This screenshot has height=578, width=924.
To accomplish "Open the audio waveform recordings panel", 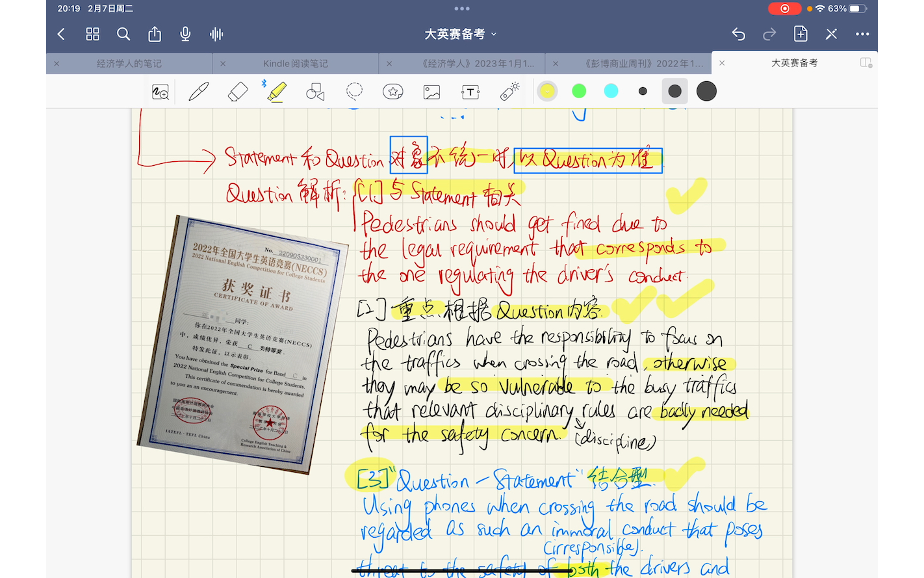I will coord(216,34).
